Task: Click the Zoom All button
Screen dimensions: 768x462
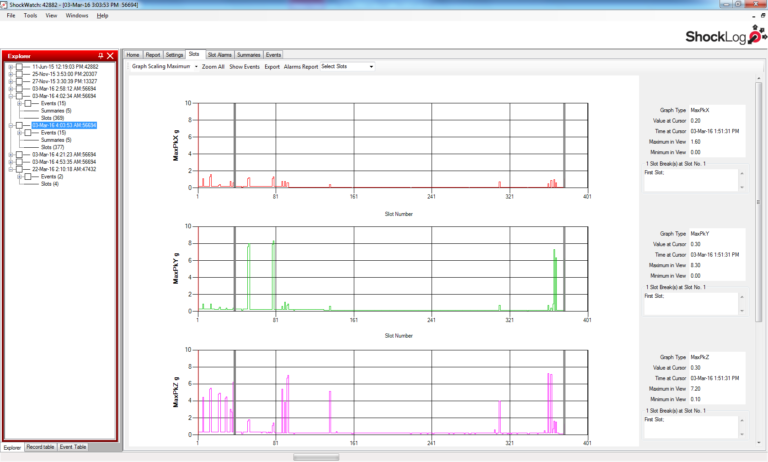Action: pos(213,67)
